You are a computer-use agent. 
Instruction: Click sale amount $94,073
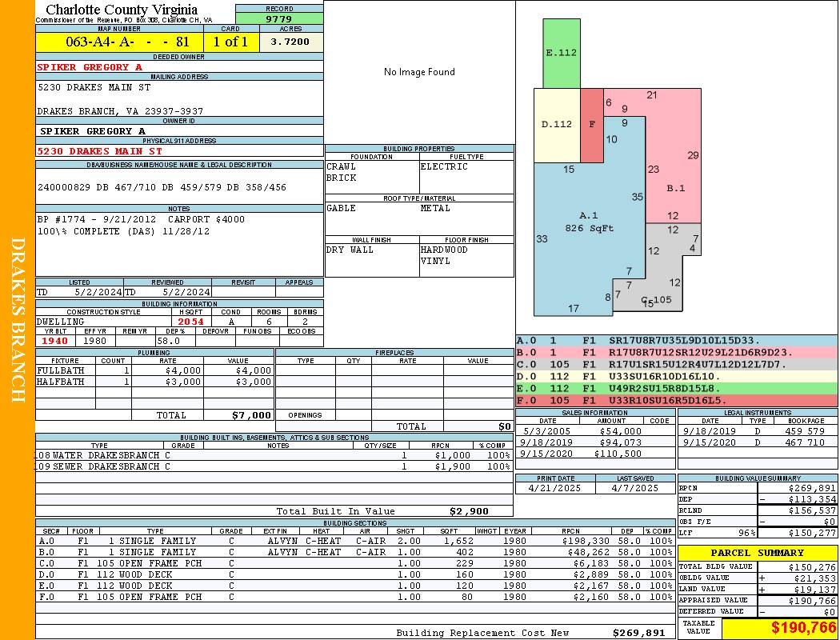(620, 443)
